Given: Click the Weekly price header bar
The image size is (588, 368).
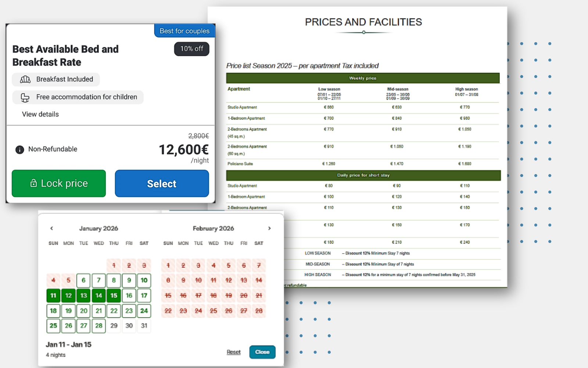Looking at the screenshot, I should 363,78.
